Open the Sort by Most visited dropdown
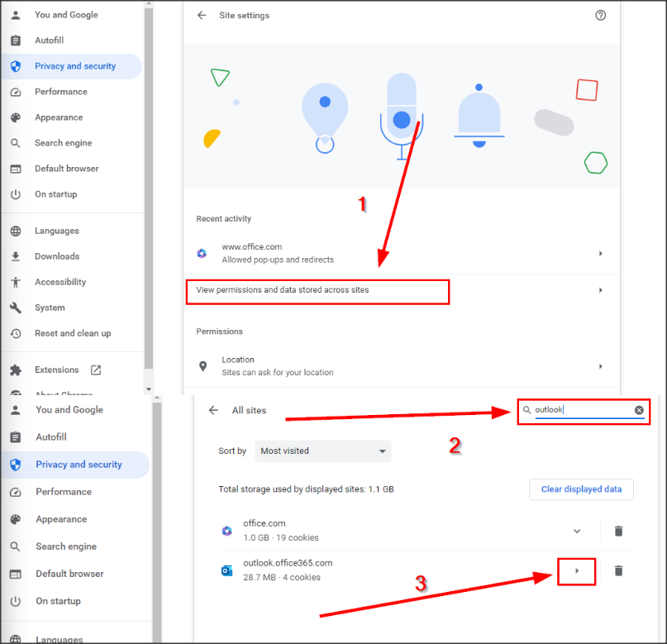 [323, 451]
